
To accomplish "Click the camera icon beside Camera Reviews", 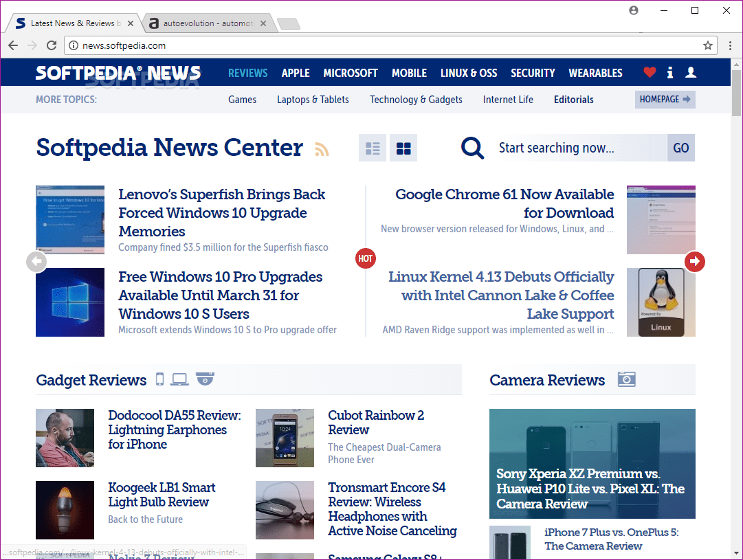I will click(x=626, y=379).
